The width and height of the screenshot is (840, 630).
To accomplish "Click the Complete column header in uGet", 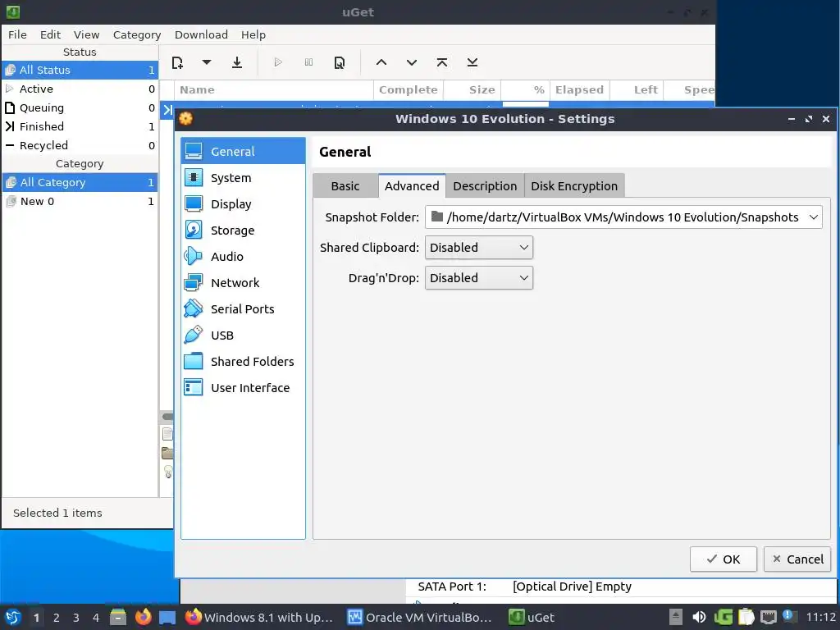I will (x=409, y=90).
